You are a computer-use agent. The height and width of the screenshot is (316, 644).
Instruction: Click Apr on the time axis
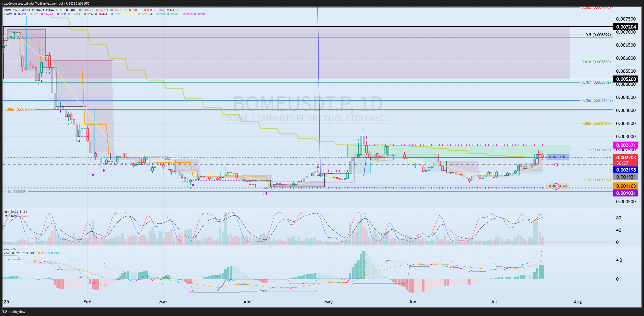pos(247,302)
